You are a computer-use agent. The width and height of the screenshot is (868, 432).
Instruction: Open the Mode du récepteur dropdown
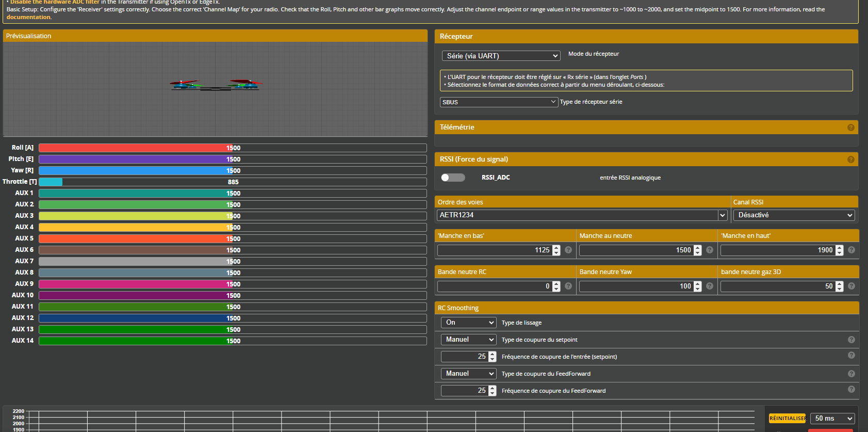click(x=501, y=56)
